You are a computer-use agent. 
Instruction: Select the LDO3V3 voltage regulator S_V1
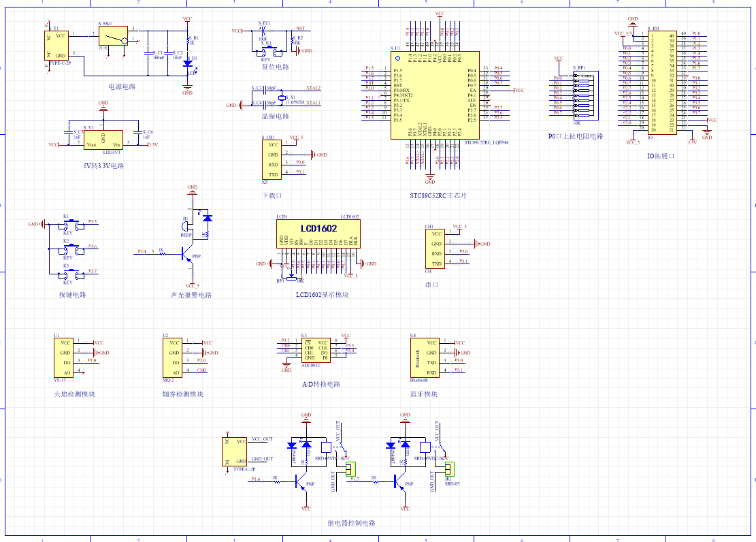[103, 140]
